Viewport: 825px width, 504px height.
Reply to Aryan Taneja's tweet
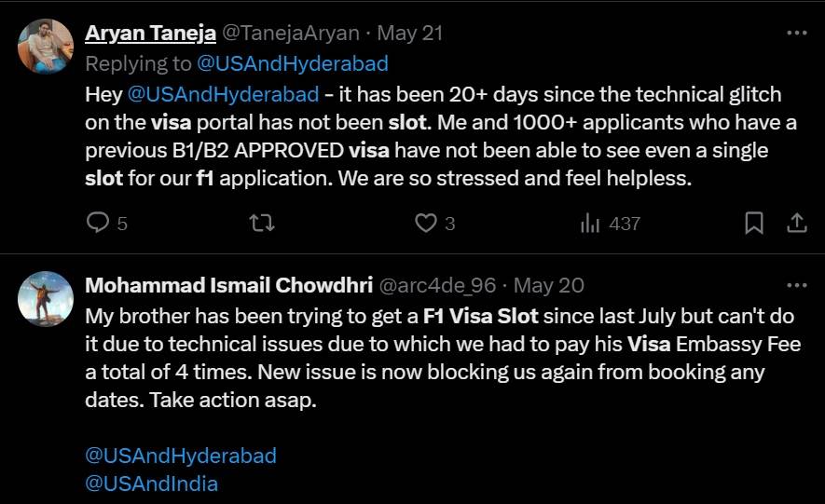point(98,224)
